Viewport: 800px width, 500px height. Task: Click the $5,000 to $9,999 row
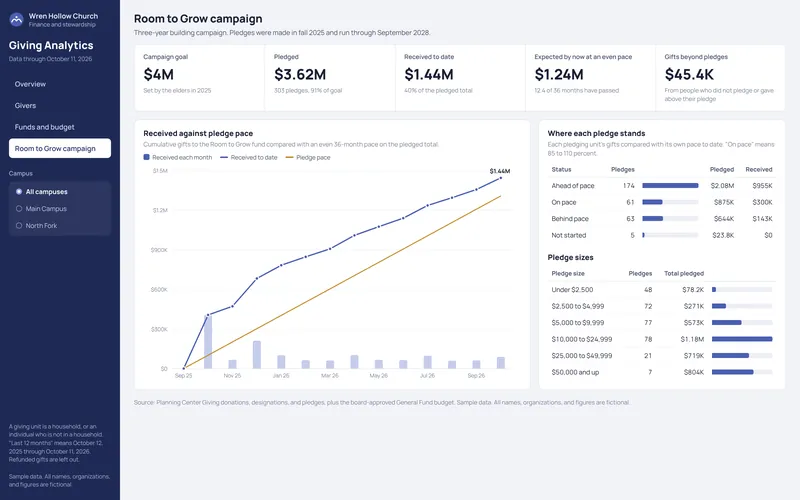coord(662,322)
